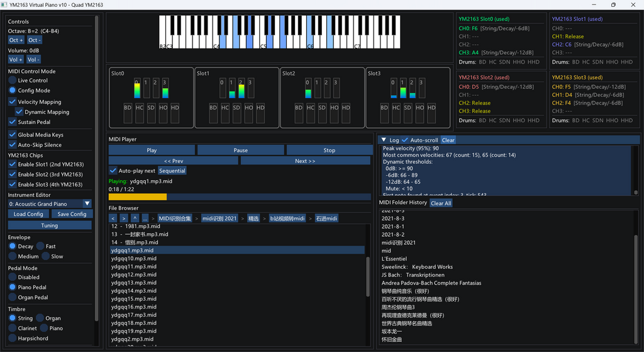This screenshot has height=352, width=644.
Task: Click the Pause playback button
Action: tap(240, 150)
